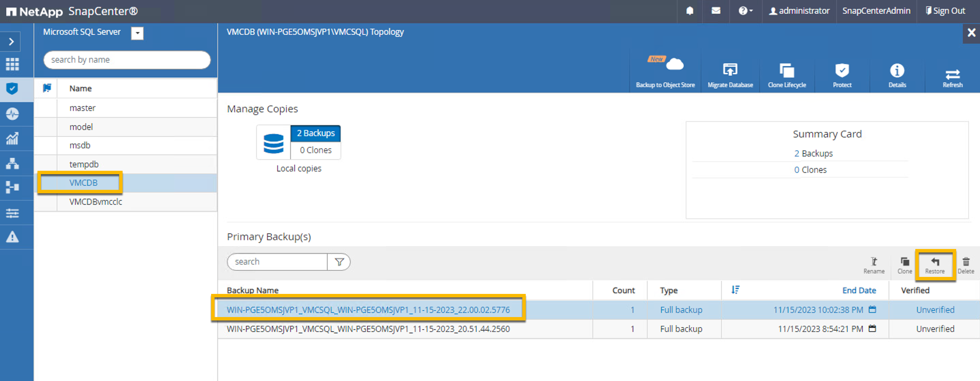The width and height of the screenshot is (980, 381).
Task: Open the Alerts warning triangle icon
Action: pyautogui.click(x=12, y=237)
